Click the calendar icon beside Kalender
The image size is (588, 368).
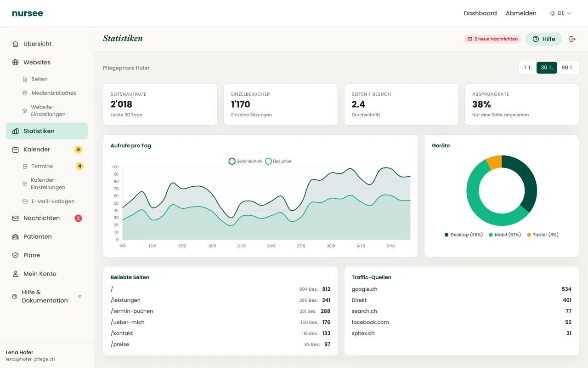point(15,149)
